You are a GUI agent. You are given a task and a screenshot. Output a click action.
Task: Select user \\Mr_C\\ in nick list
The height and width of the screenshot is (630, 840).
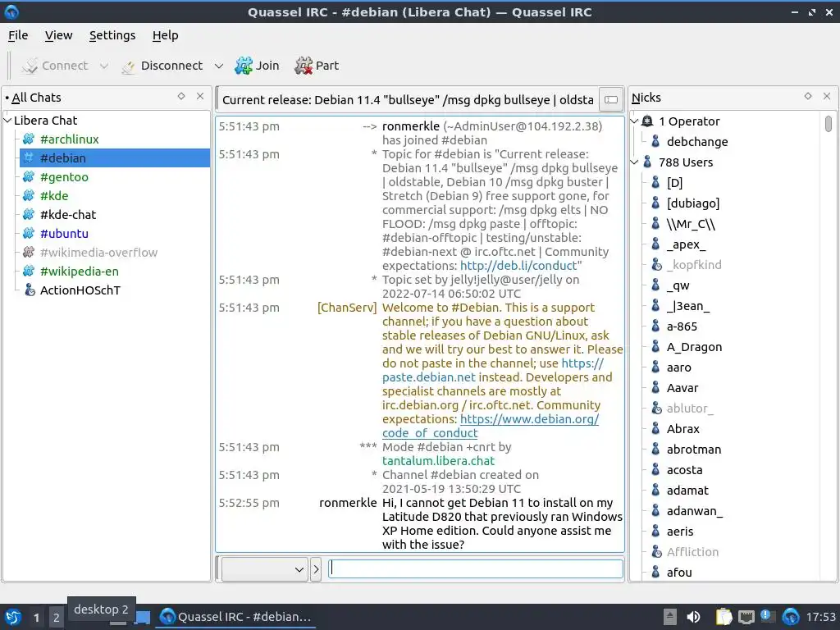pyautogui.click(x=691, y=224)
